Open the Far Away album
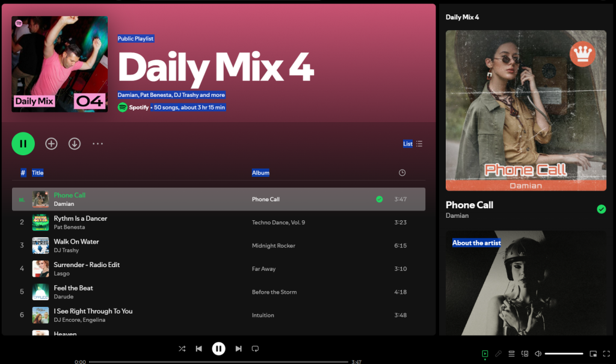This screenshot has width=616, height=364. 263,269
